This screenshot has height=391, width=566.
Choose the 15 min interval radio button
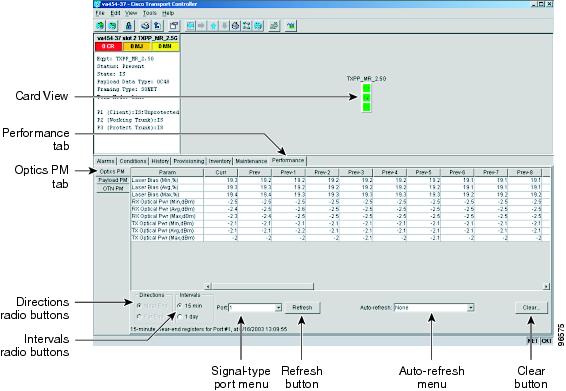[180, 306]
